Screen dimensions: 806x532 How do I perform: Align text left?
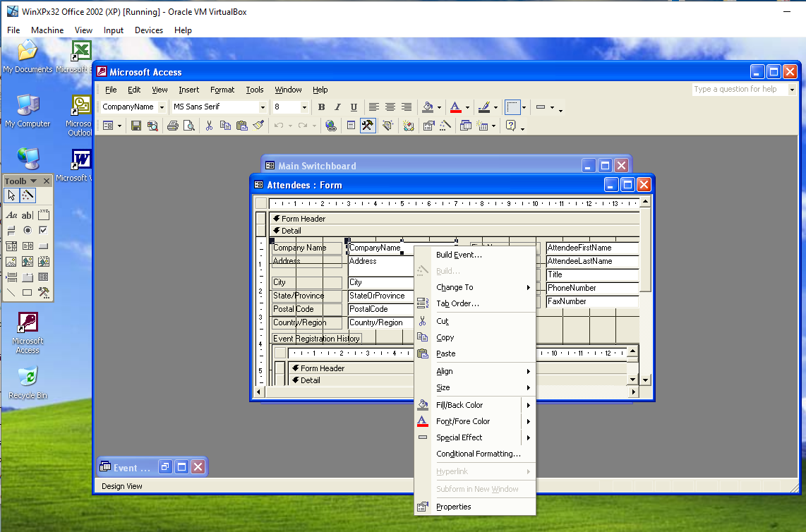373,107
